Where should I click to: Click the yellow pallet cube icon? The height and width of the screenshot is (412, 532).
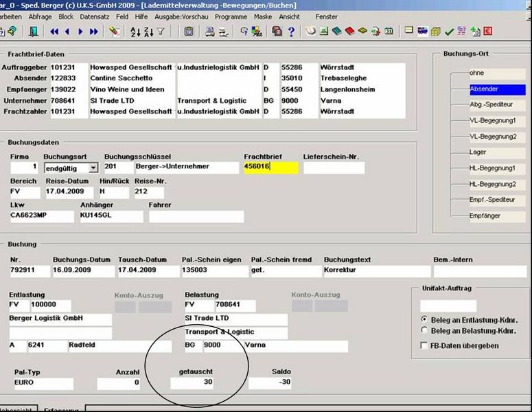(436, 32)
